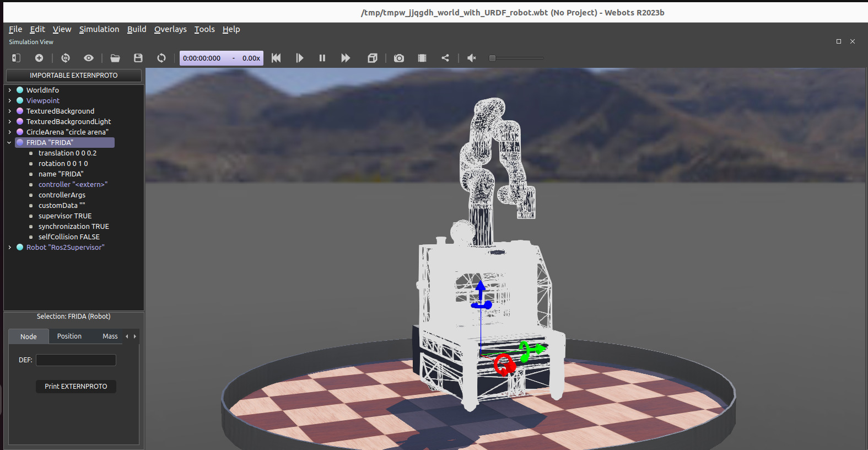Toggle sound mute speaker icon

(x=472, y=58)
